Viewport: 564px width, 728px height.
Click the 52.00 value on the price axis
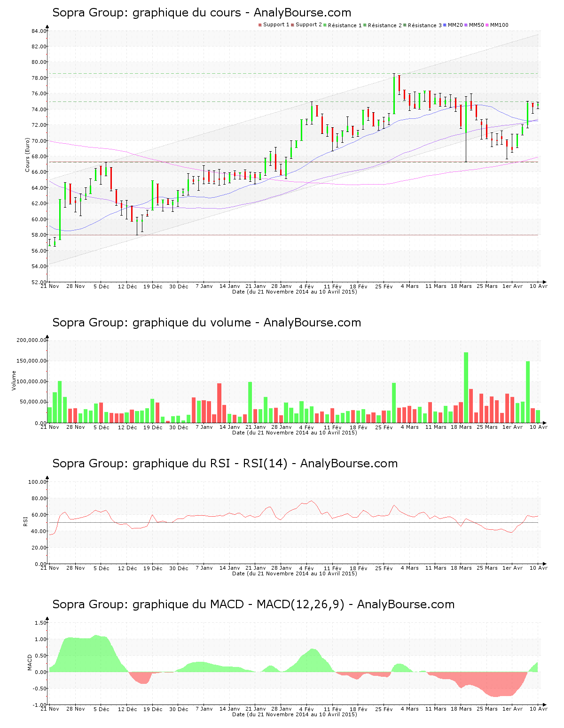(39, 282)
